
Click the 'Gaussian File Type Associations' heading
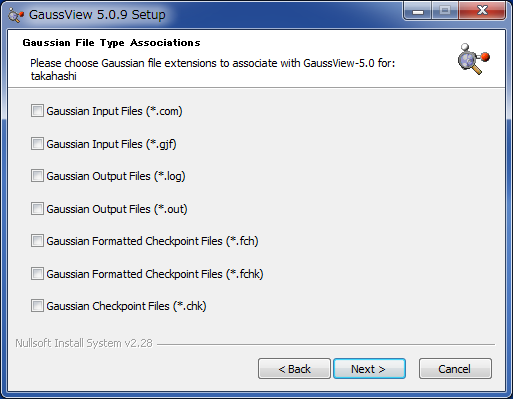tap(111, 43)
